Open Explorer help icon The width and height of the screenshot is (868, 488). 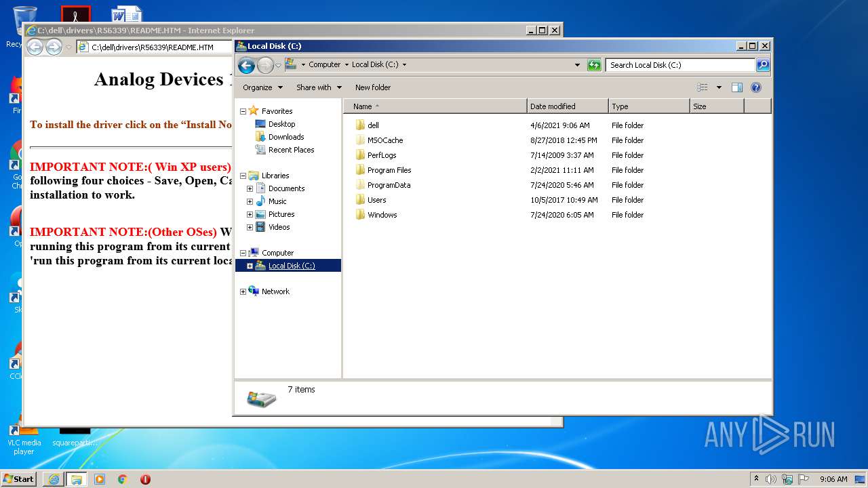tap(756, 87)
